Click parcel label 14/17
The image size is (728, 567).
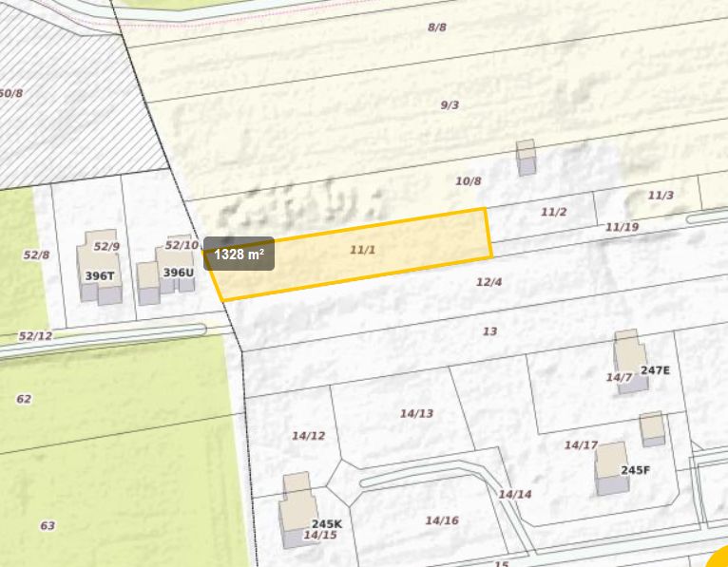pos(582,445)
